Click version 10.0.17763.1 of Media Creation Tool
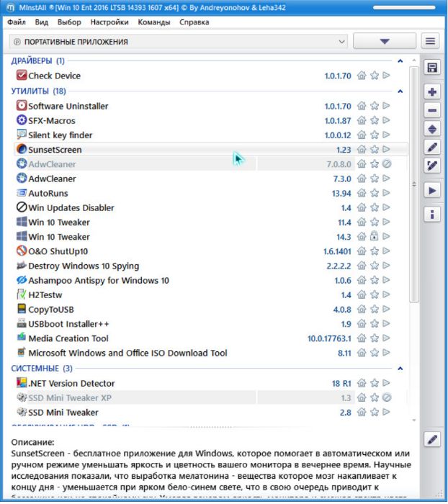The height and width of the screenshot is (504, 448). pyautogui.click(x=329, y=338)
